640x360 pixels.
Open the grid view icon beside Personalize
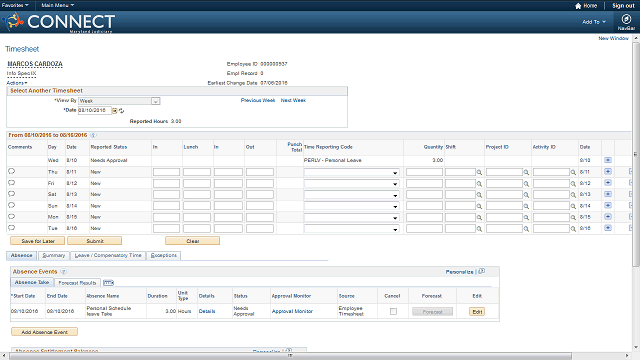(x=482, y=271)
